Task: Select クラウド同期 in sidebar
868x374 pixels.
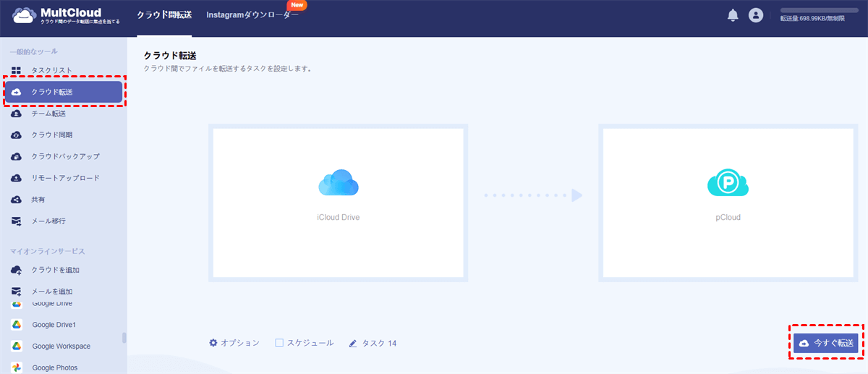Action: coord(51,135)
